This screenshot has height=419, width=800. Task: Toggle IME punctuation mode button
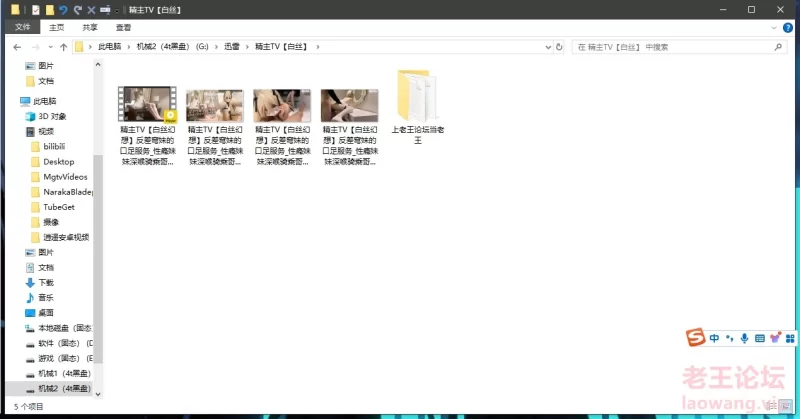coord(730,338)
